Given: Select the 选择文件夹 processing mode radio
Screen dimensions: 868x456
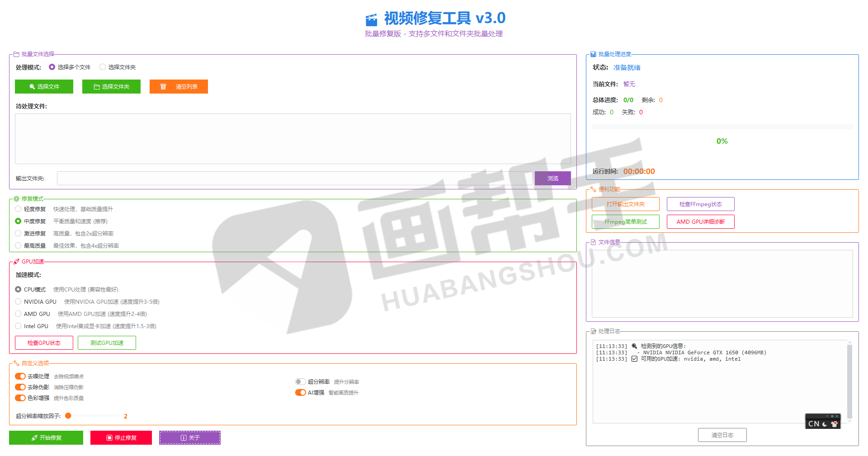Looking at the screenshot, I should [103, 67].
